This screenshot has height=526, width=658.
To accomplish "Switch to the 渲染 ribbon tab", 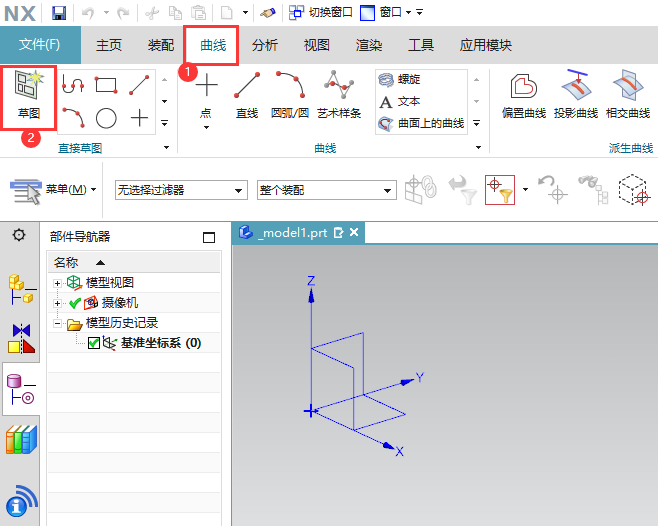I will pos(369,45).
